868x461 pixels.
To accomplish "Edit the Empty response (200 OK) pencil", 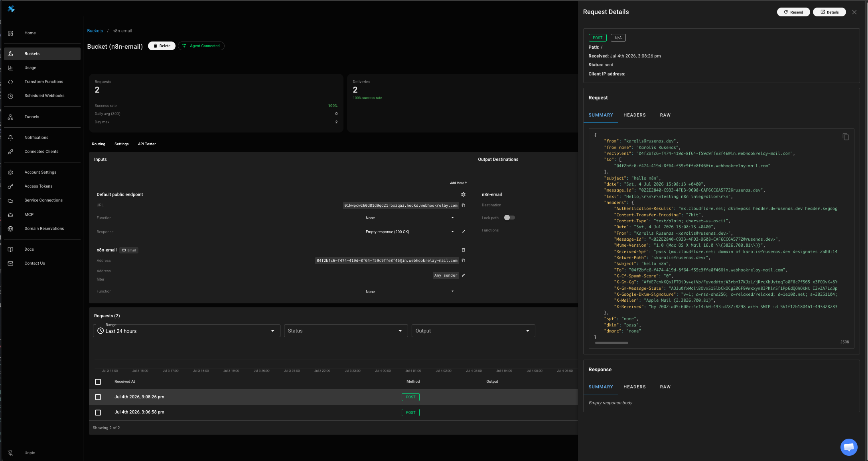I will pyautogui.click(x=463, y=232).
